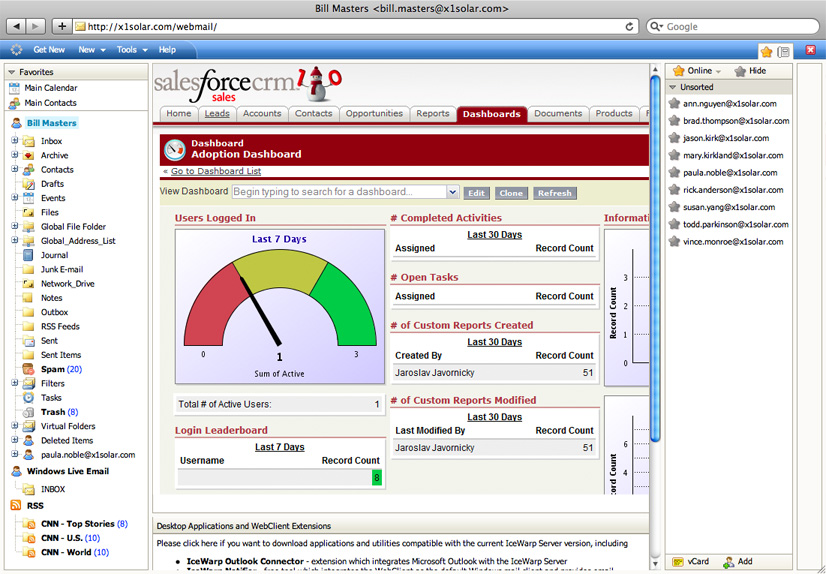This screenshot has width=826, height=574.
Task: Collapse the Favorites section
Action: (11, 72)
